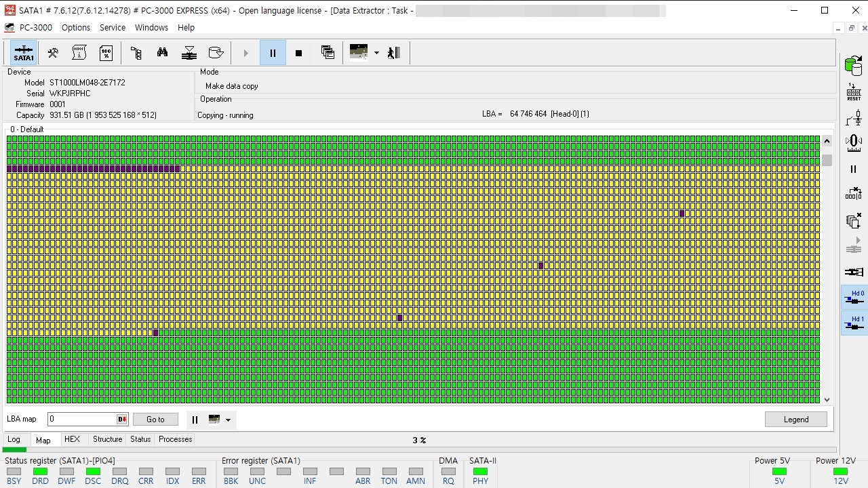Click the cascading windows toolbar icon
Image resolution: width=868 pixels, height=488 pixels.
pyautogui.click(x=328, y=53)
